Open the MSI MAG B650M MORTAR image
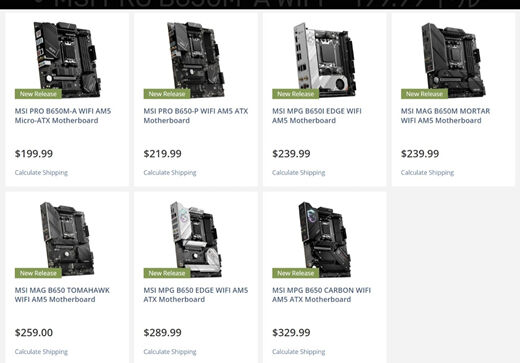Screen dimensions: 520x363 (453, 59)
